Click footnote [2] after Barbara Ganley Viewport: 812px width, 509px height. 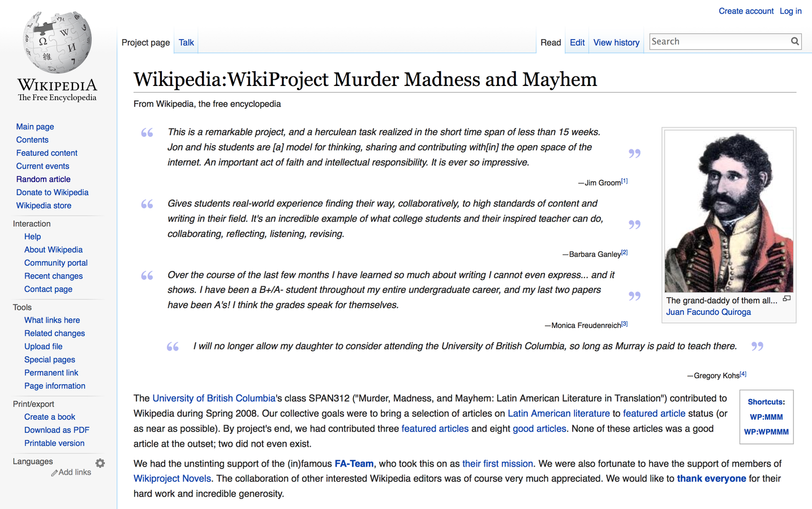[624, 253]
